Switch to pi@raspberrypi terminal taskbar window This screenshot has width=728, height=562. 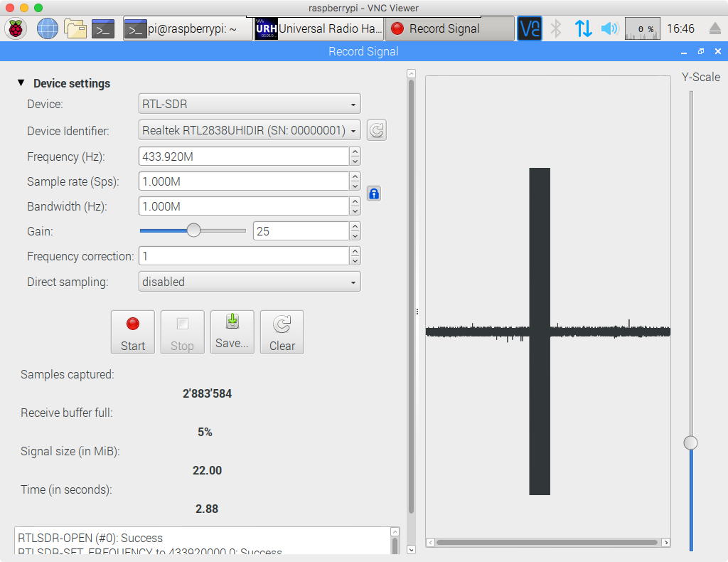188,29
